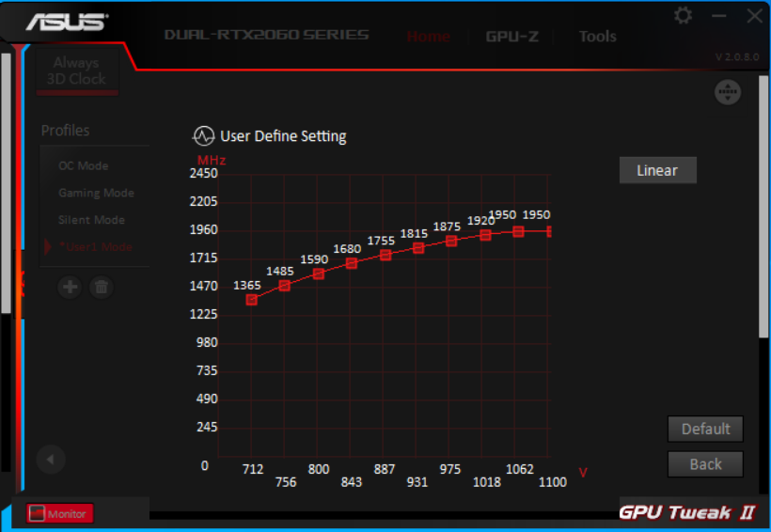Select the 1485 MHz curve point
The width and height of the screenshot is (771, 532).
click(284, 286)
